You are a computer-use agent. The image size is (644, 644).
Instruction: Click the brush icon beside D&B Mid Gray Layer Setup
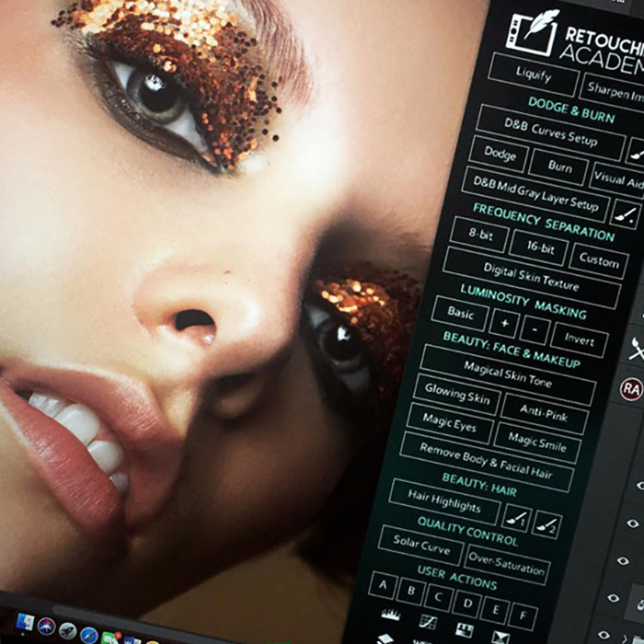(626, 214)
